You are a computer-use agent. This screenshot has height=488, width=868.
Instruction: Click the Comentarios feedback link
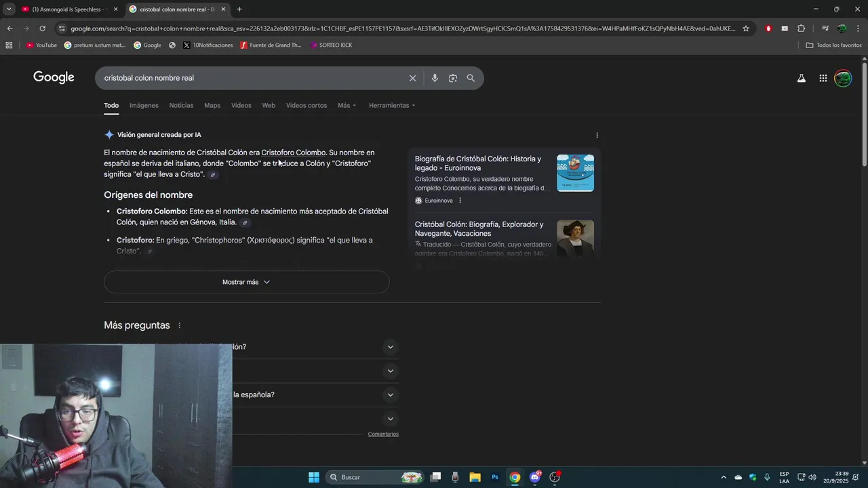tap(383, 434)
